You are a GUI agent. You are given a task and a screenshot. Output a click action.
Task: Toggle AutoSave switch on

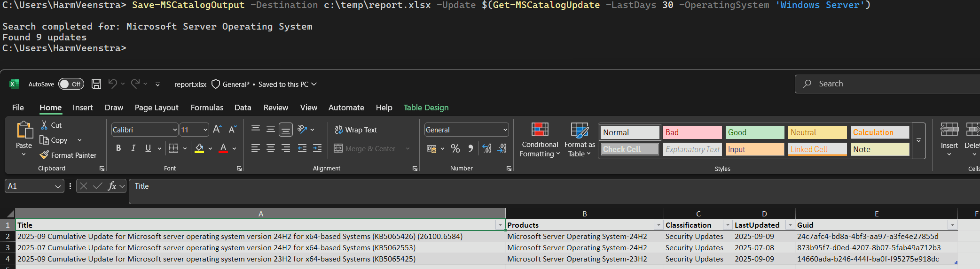click(x=71, y=84)
